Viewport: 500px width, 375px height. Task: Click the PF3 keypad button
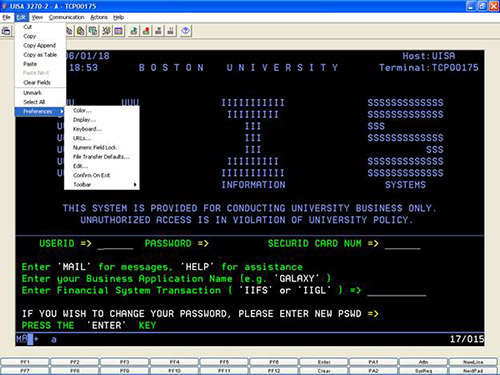tap(125, 362)
